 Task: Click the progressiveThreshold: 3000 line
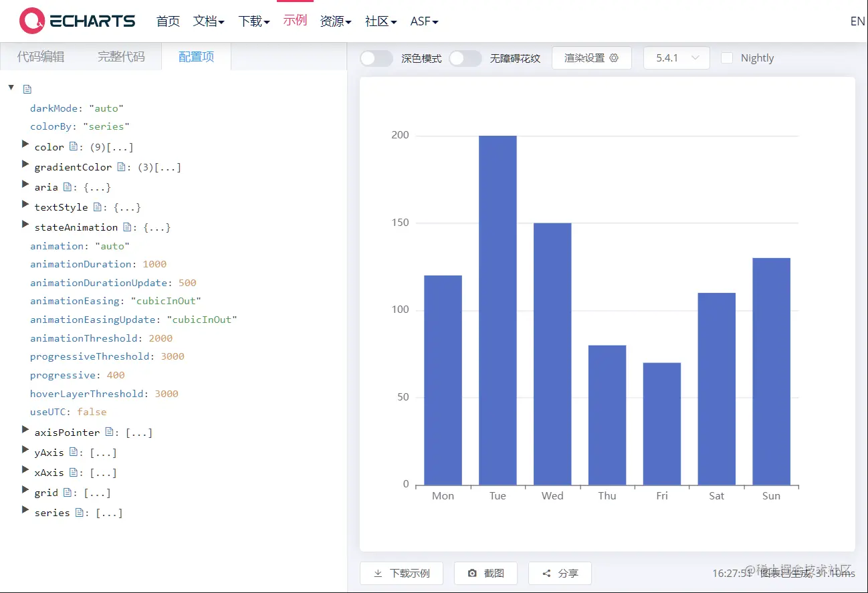pyautogui.click(x=107, y=356)
